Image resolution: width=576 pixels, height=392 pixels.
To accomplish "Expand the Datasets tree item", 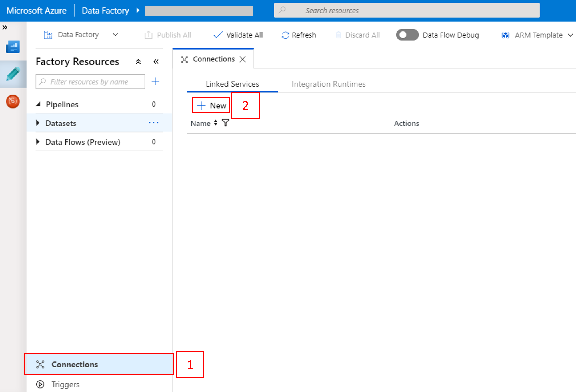I will click(38, 123).
